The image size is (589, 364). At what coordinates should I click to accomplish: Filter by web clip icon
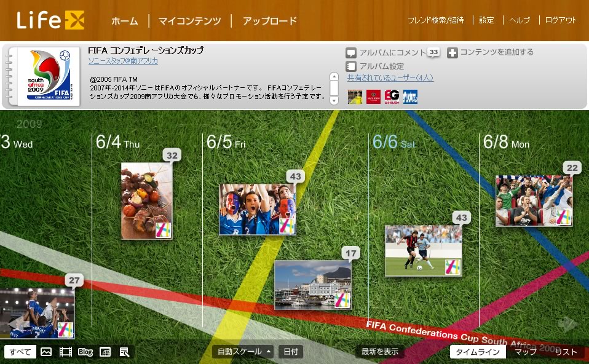(x=105, y=352)
